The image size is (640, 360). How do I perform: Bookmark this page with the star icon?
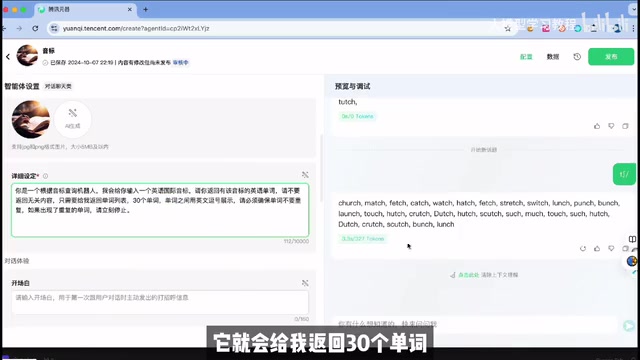(507, 29)
